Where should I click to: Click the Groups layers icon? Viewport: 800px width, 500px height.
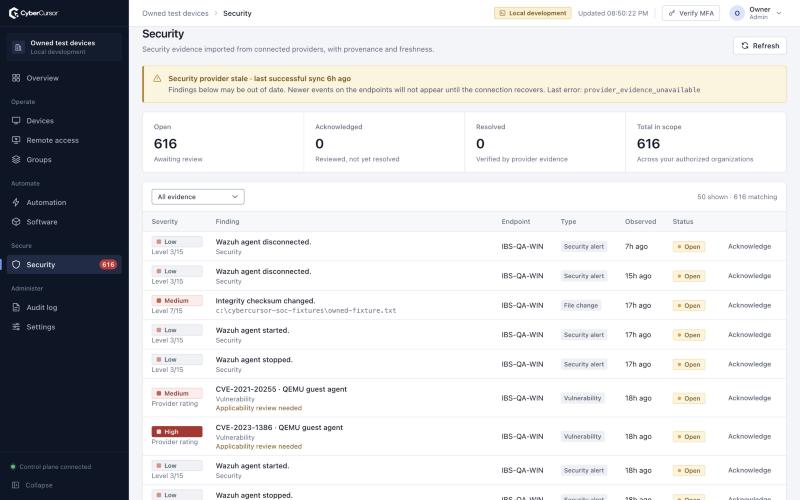(16, 160)
